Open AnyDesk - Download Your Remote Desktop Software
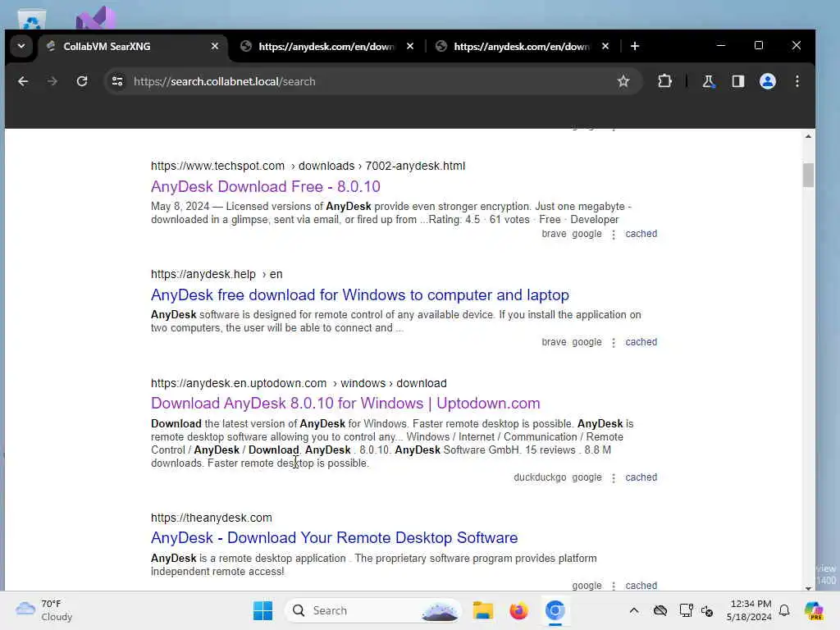 click(335, 537)
